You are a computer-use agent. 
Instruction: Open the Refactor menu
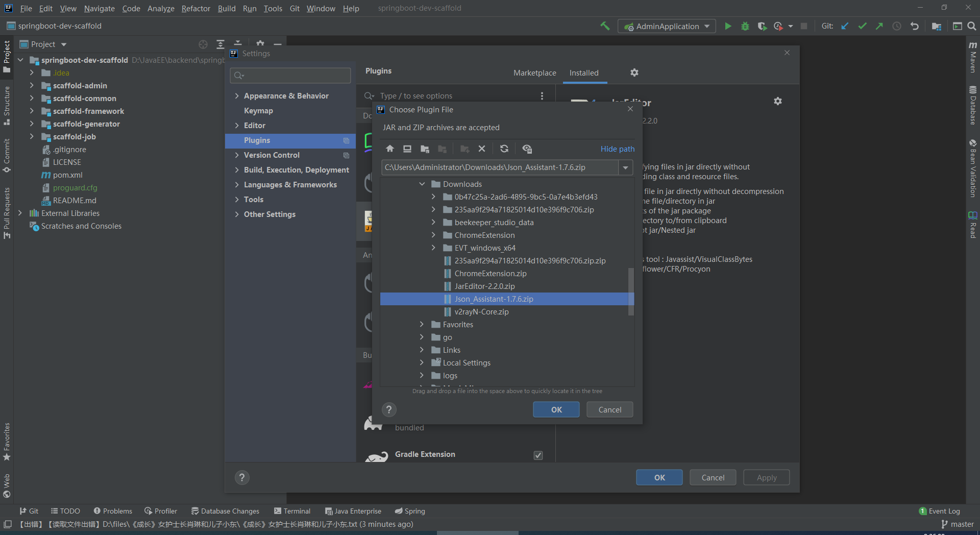tap(195, 8)
